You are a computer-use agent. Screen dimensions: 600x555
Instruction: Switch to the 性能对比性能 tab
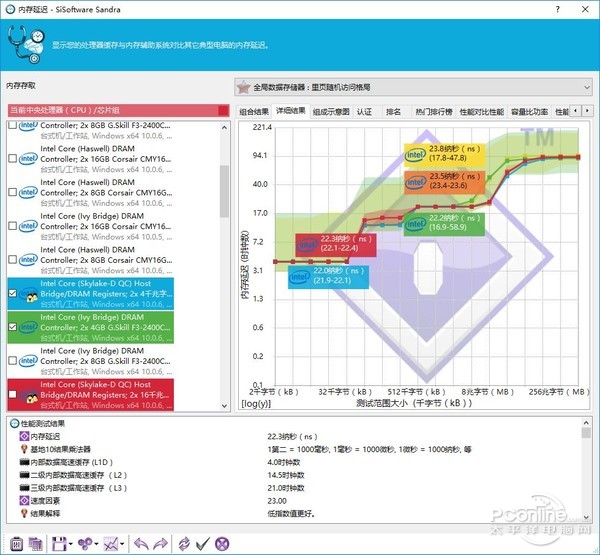(x=481, y=112)
